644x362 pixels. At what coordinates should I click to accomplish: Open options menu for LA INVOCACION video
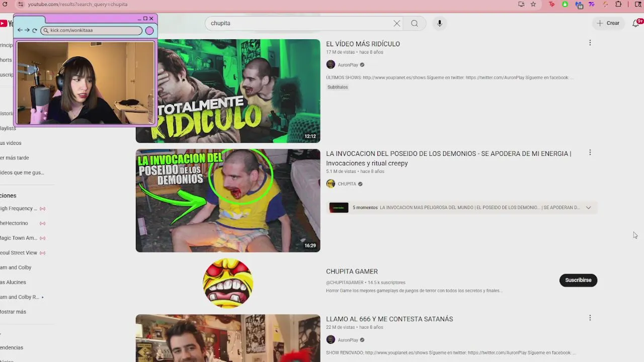pos(590,152)
